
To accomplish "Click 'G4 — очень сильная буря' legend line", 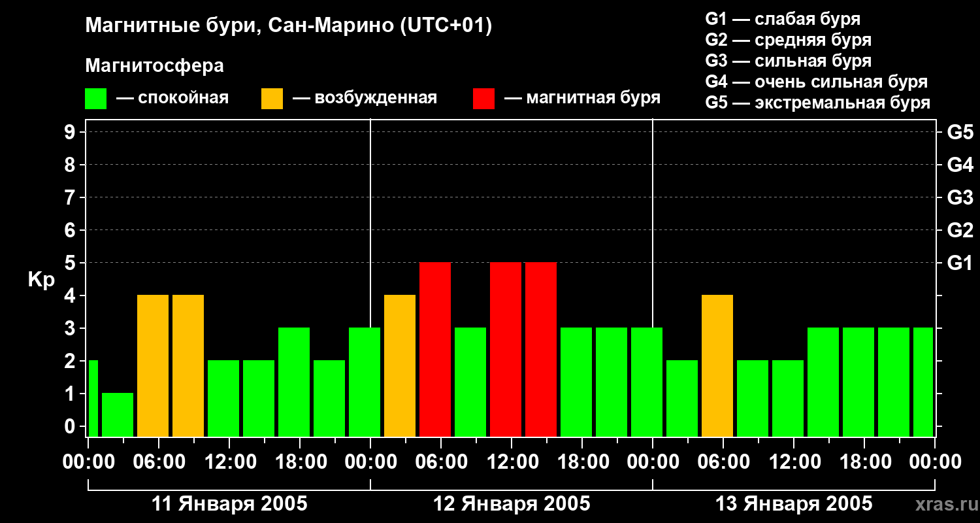I will pyautogui.click(x=816, y=82).
